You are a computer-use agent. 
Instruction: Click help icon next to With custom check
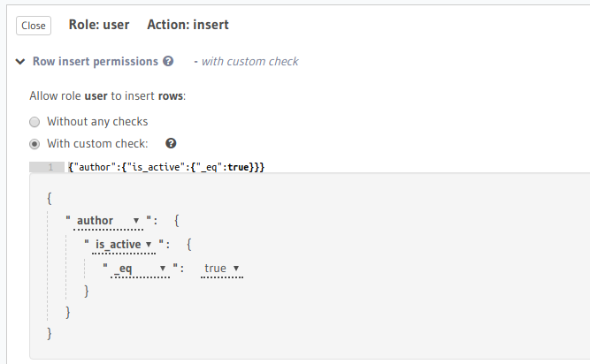171,143
